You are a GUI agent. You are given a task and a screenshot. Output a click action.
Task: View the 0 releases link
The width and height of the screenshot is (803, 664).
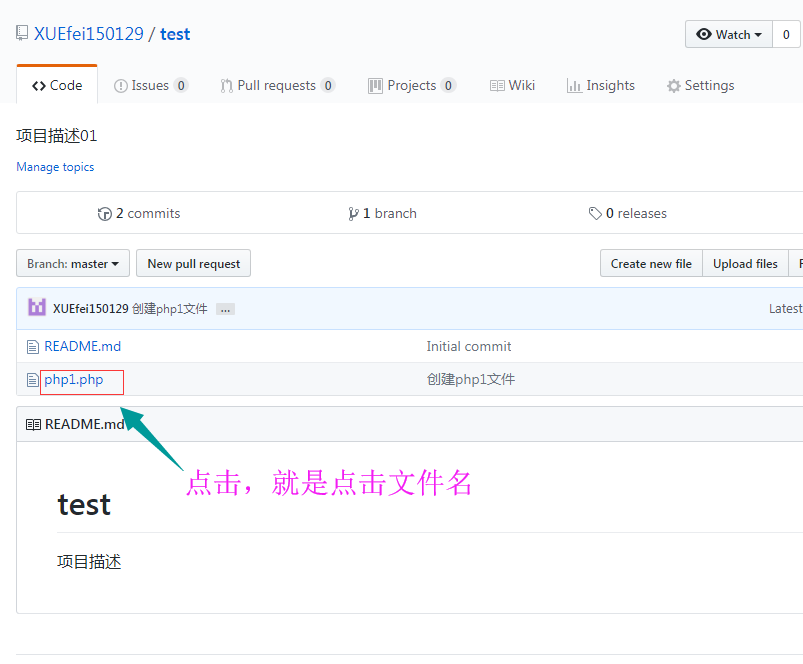click(x=628, y=213)
